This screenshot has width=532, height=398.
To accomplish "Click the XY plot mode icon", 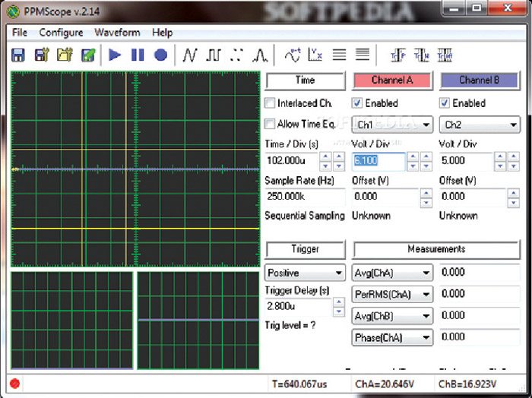I will (x=316, y=55).
